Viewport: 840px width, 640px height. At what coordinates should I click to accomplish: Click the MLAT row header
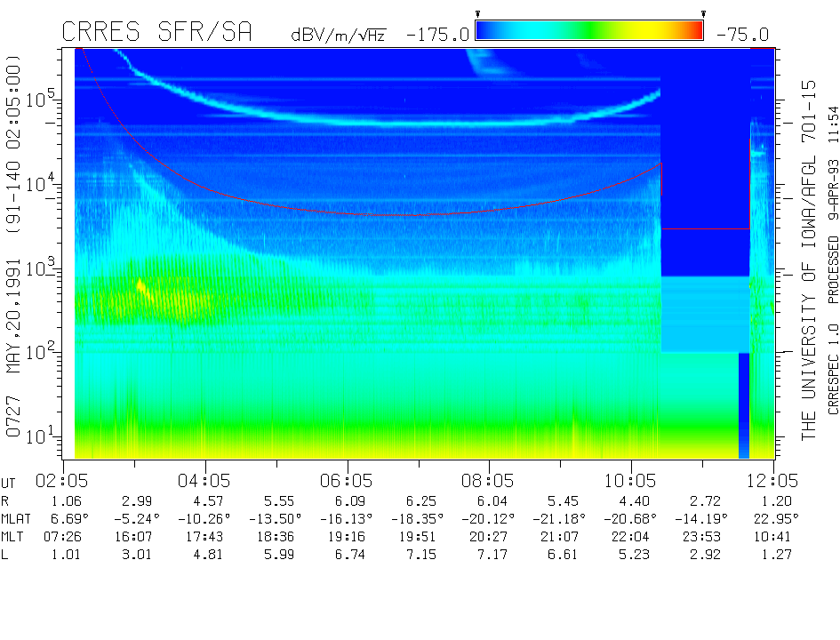click(x=15, y=519)
